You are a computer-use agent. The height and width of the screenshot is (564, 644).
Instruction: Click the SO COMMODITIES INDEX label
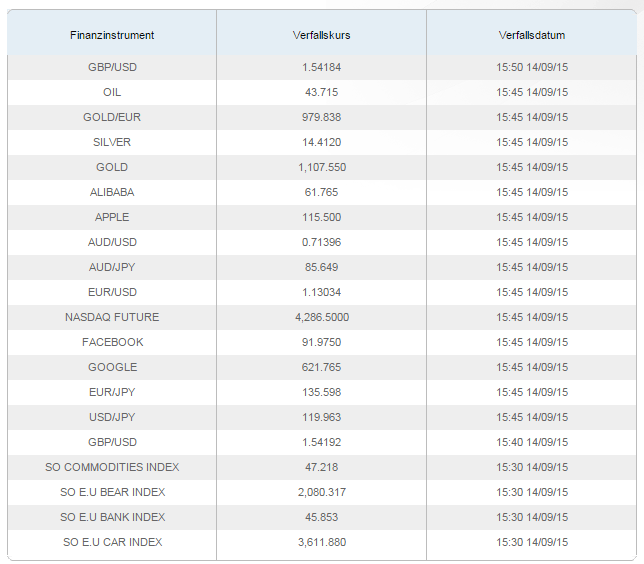(x=112, y=467)
